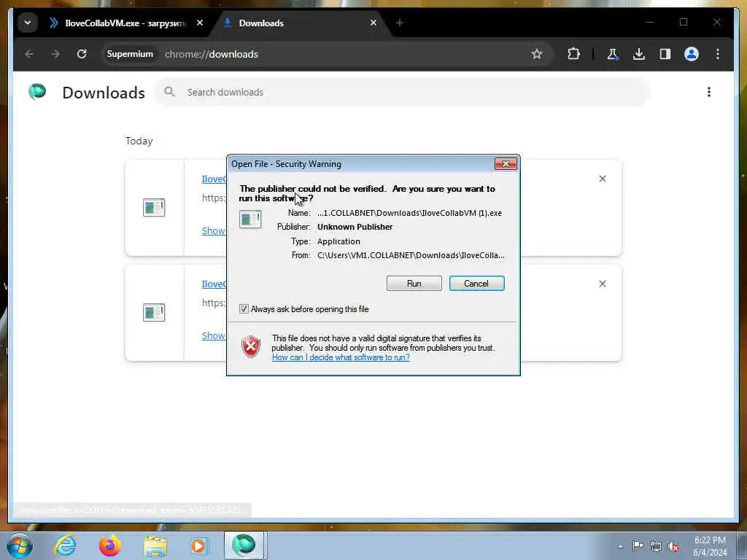Go forward in browser history
The image size is (747, 560).
coord(55,54)
